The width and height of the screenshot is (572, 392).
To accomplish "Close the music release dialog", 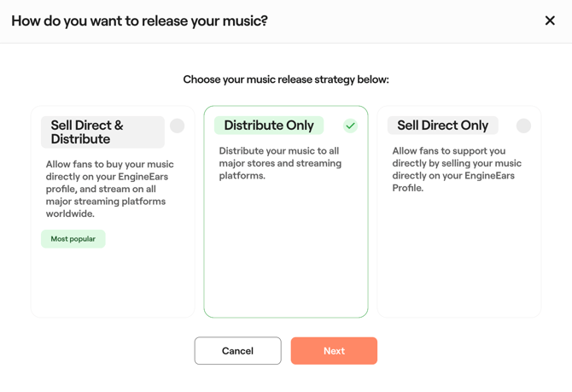I will click(550, 20).
